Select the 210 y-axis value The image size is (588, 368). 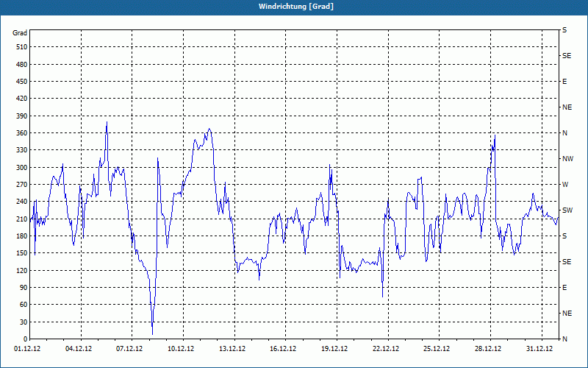pos(22,219)
